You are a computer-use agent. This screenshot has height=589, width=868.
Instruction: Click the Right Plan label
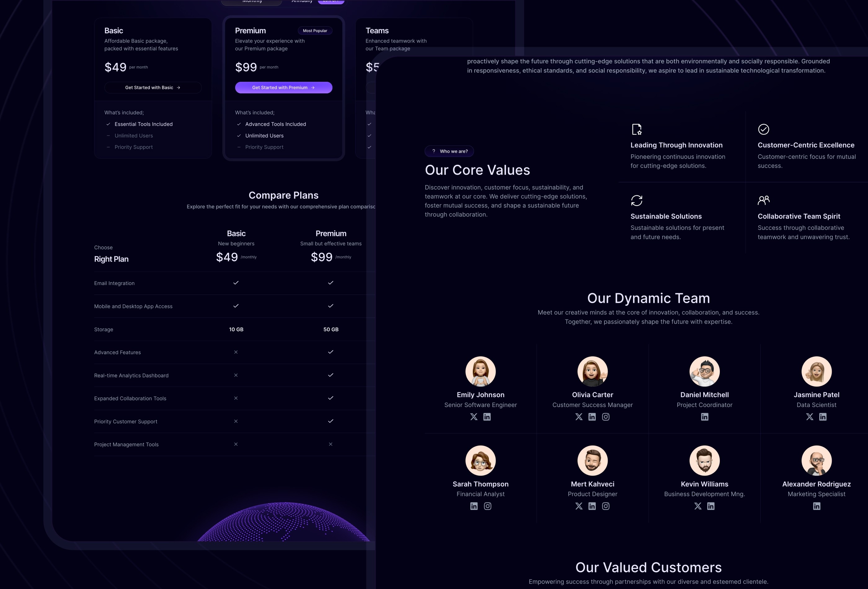111,259
